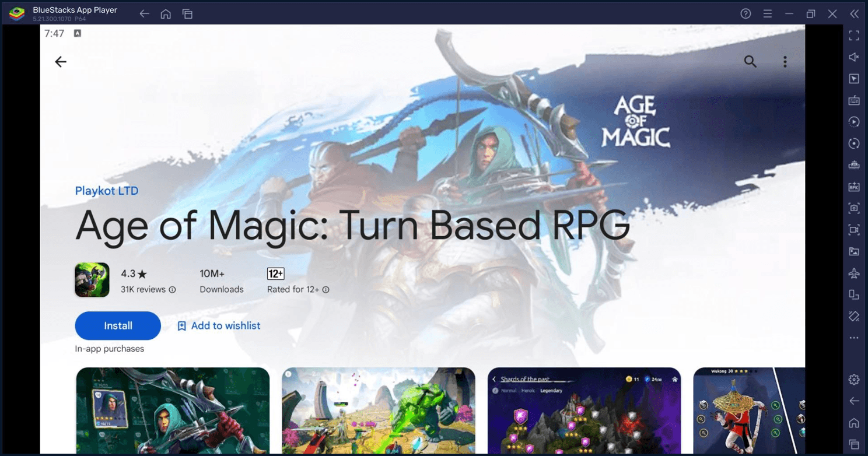The height and width of the screenshot is (456, 868).
Task: Lock the mouse cursor in sidebar
Action: point(854,79)
